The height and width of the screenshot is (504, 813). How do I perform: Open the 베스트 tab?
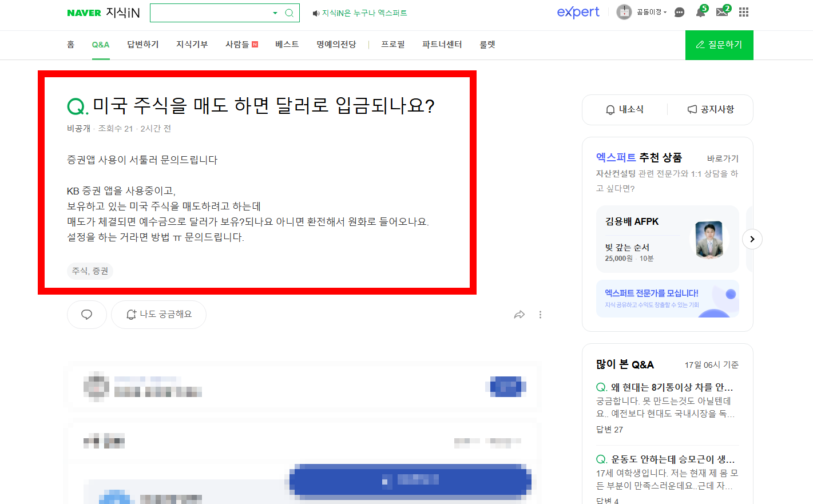click(x=287, y=44)
